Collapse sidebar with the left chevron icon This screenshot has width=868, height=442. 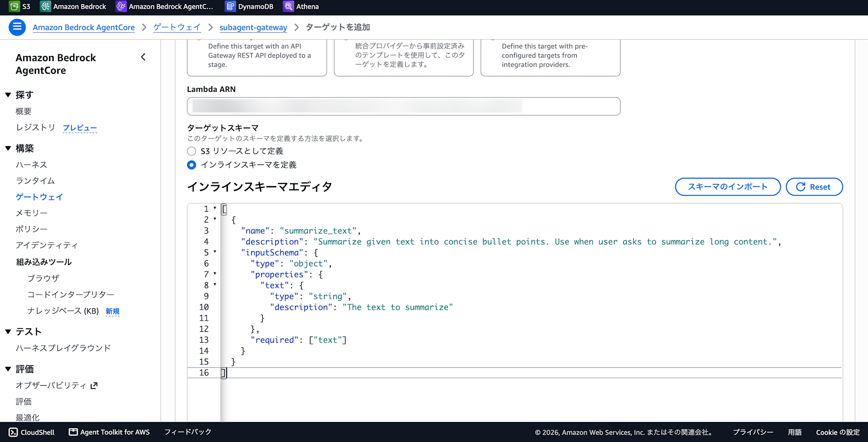(x=143, y=57)
